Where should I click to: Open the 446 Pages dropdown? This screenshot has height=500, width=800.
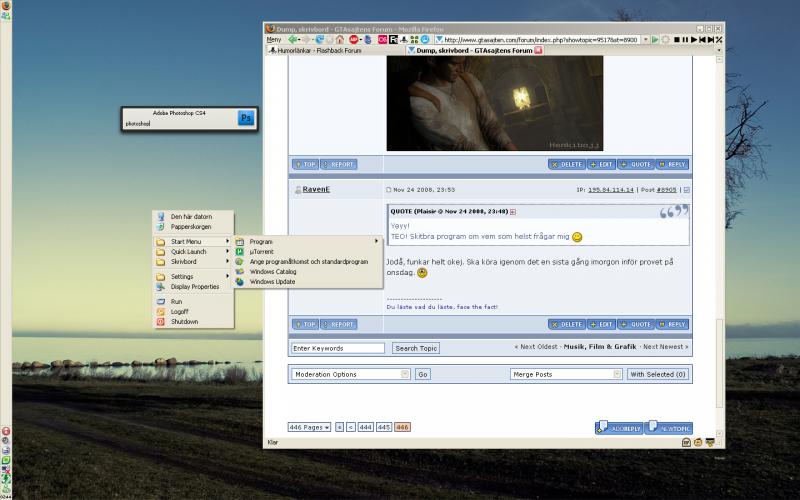309,427
